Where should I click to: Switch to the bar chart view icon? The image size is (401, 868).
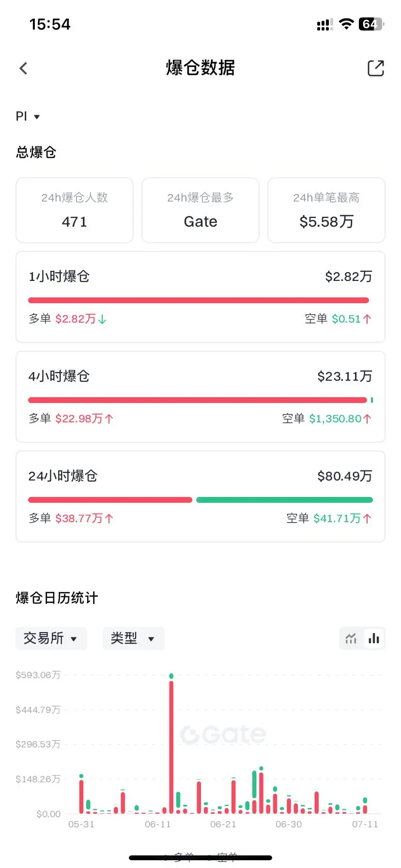pyautogui.click(x=374, y=638)
